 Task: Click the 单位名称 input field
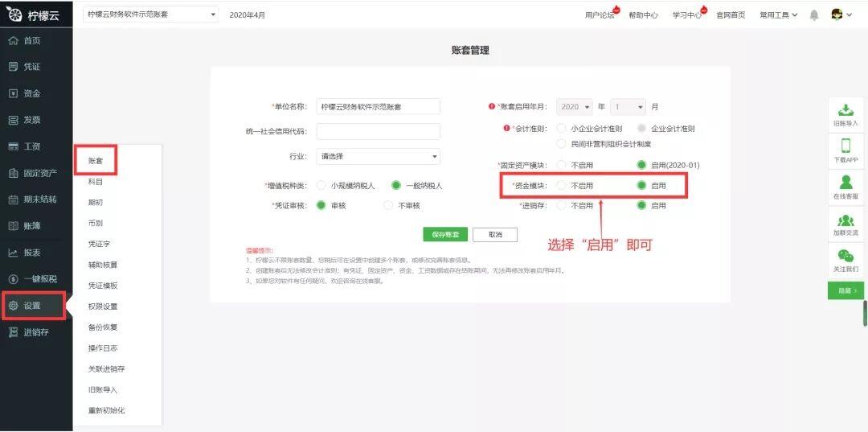click(378, 107)
